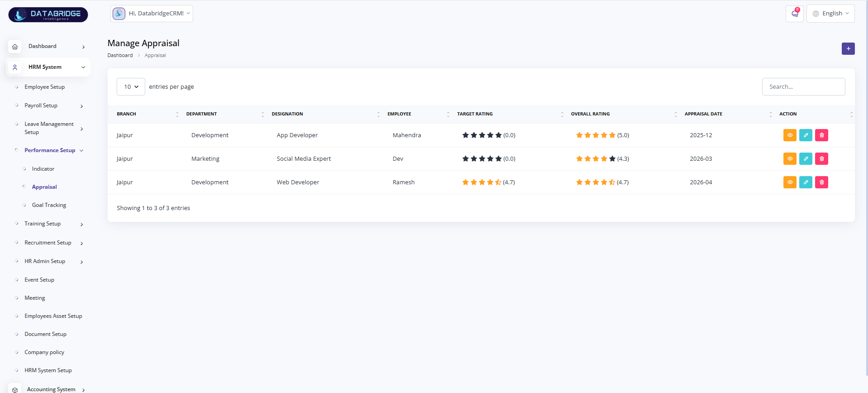Open HRM System Setup

click(48, 370)
